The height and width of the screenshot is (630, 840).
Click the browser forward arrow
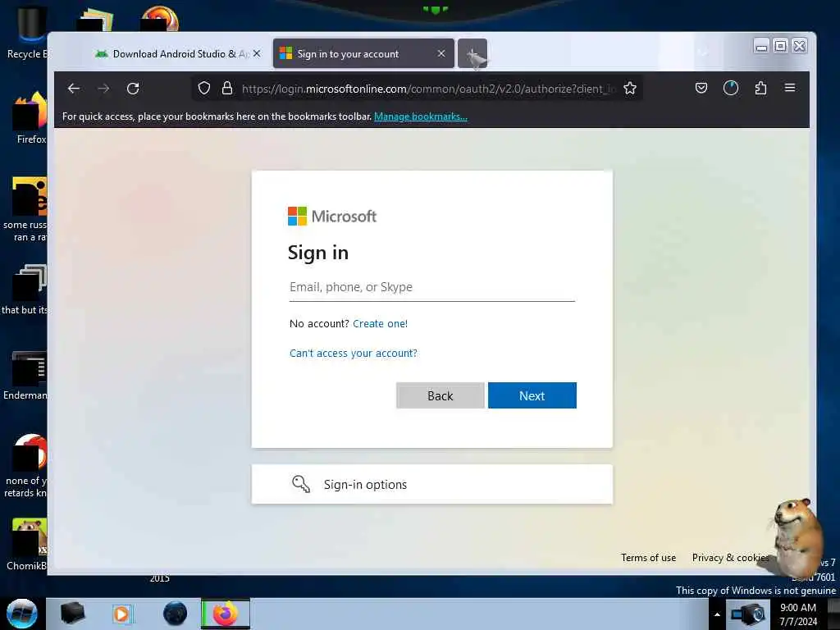click(103, 89)
